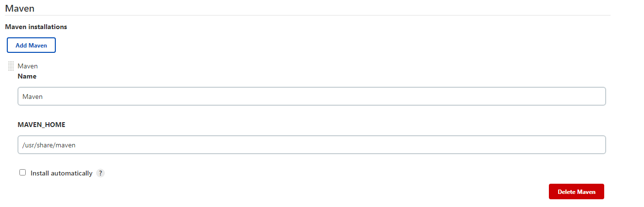Viewport: 644px width, 207px height.
Task: Add another Maven installation via outlined button
Action: (31, 45)
